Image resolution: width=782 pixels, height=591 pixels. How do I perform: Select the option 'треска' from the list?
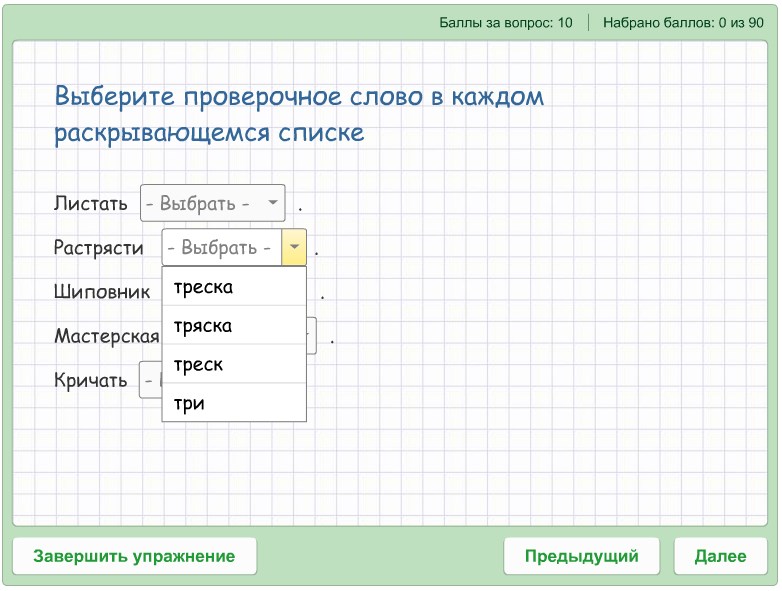point(234,288)
